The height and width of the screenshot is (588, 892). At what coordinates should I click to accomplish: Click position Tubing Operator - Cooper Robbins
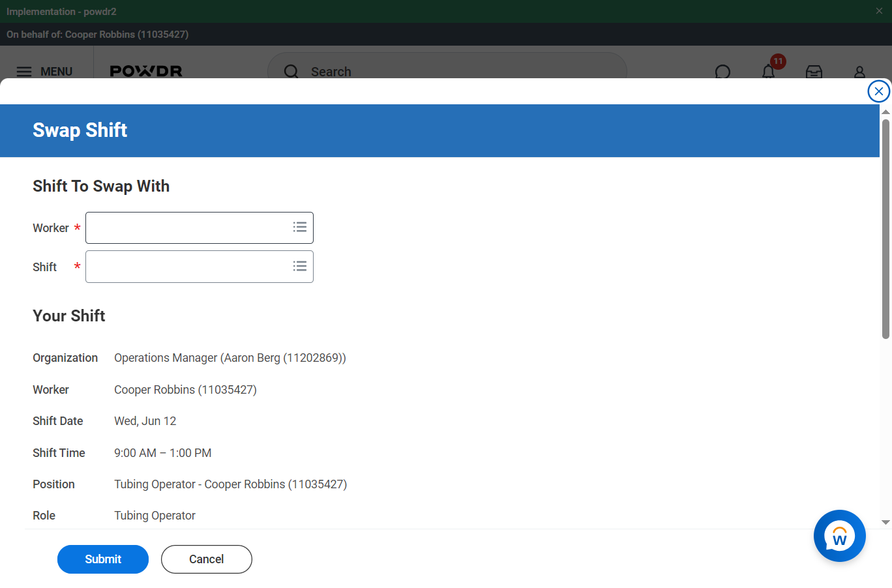pyautogui.click(x=230, y=484)
